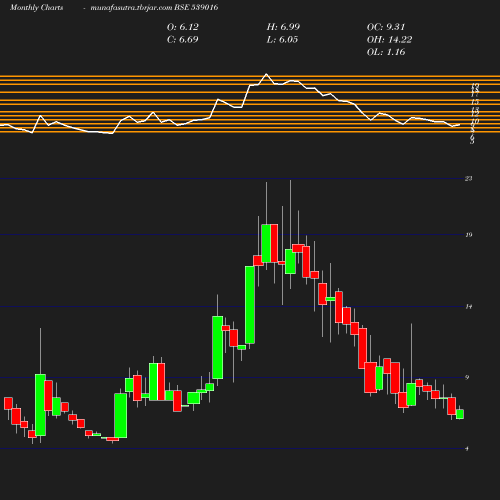
Task: Click the price axis label 4
Action: [x=467, y=449]
